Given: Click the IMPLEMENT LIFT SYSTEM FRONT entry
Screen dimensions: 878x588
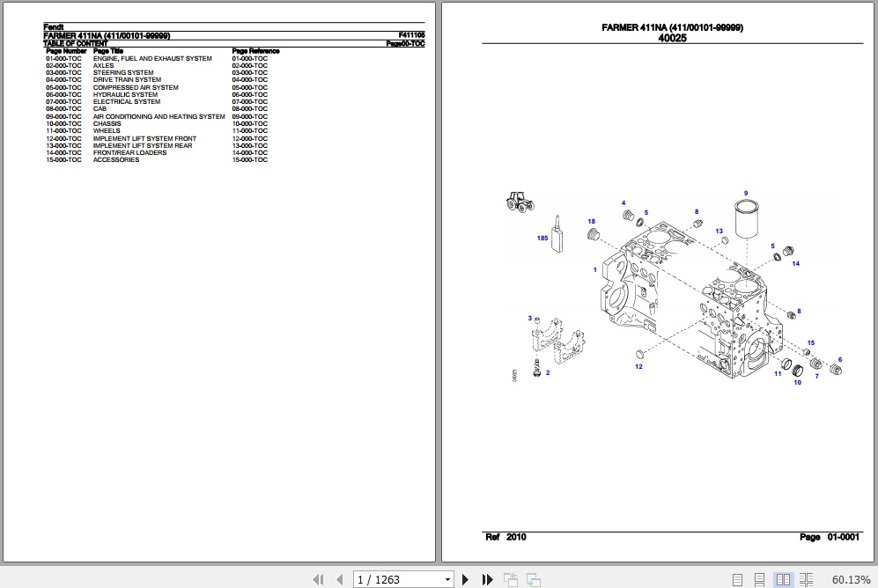Looking at the screenshot, I should [145, 138].
